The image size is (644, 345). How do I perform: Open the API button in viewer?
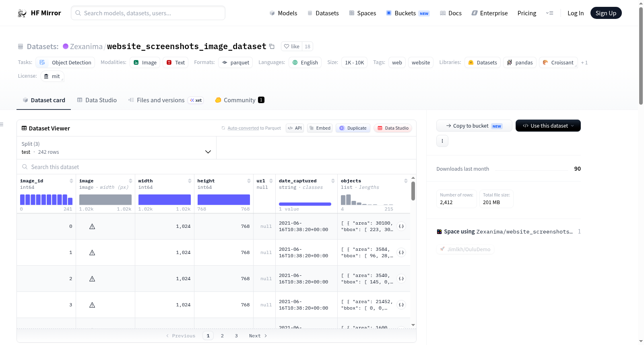click(295, 128)
